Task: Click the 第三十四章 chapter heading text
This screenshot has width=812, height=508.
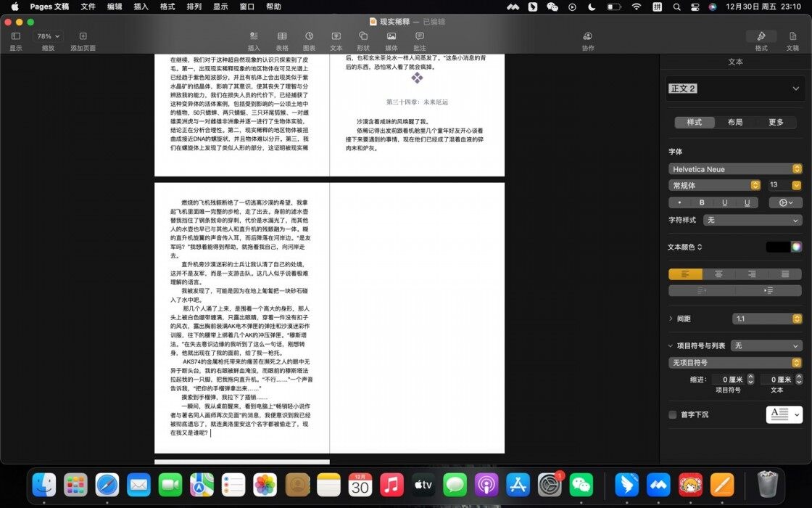Action: pos(417,102)
